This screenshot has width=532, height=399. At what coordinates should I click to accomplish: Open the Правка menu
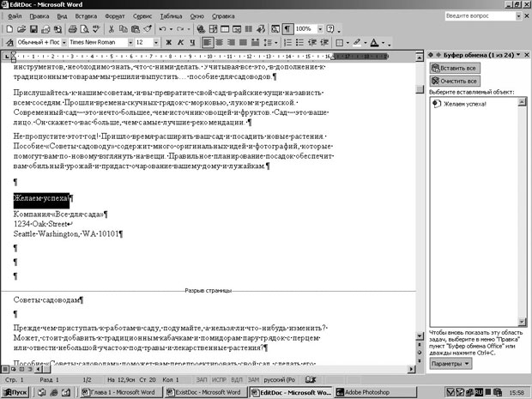click(39, 16)
